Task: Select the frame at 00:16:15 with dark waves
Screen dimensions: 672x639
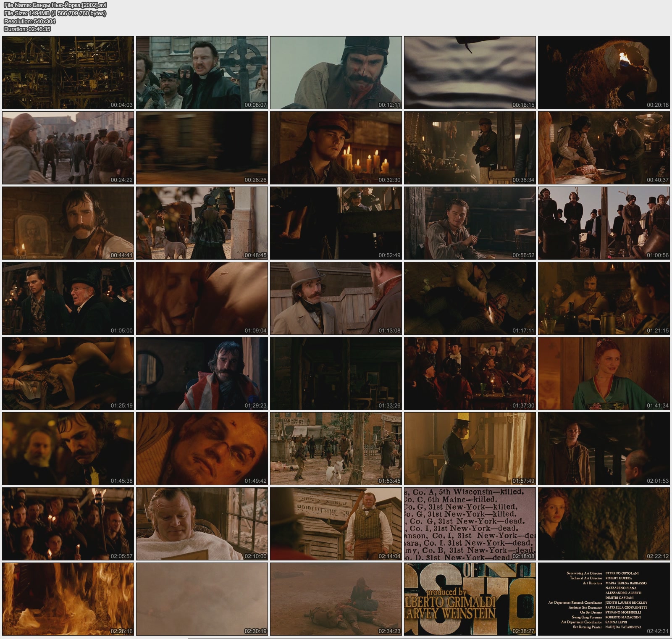Action: [x=470, y=73]
